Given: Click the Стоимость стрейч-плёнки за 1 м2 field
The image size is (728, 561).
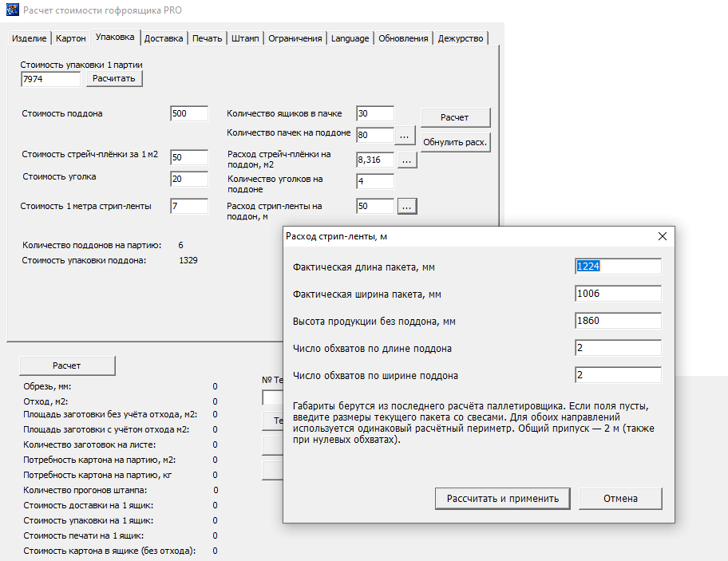Looking at the screenshot, I should [x=189, y=157].
